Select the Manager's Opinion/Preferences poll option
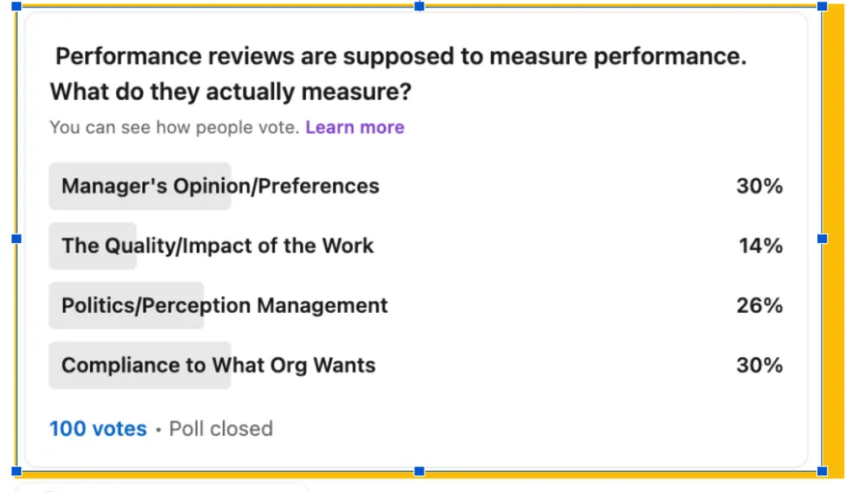 (x=220, y=186)
